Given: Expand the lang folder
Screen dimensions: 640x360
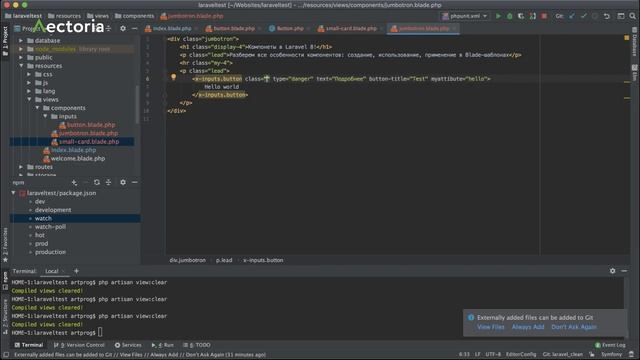Looking at the screenshot, I should 29,91.
